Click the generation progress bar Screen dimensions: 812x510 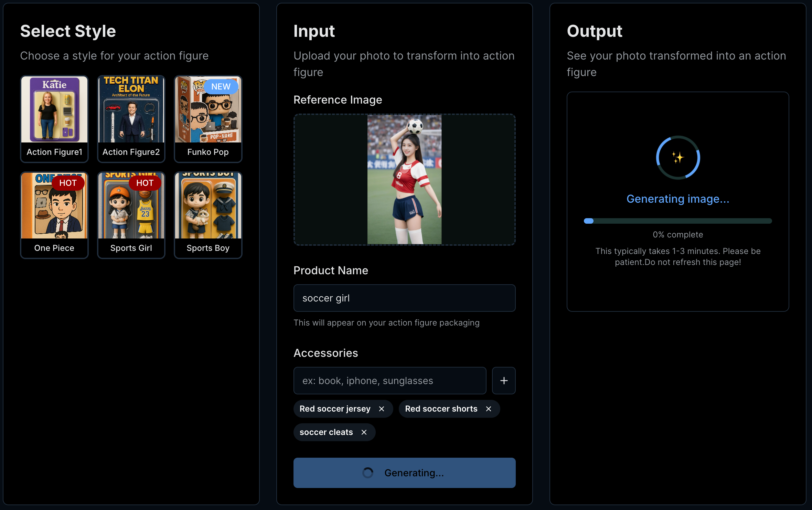point(677,221)
